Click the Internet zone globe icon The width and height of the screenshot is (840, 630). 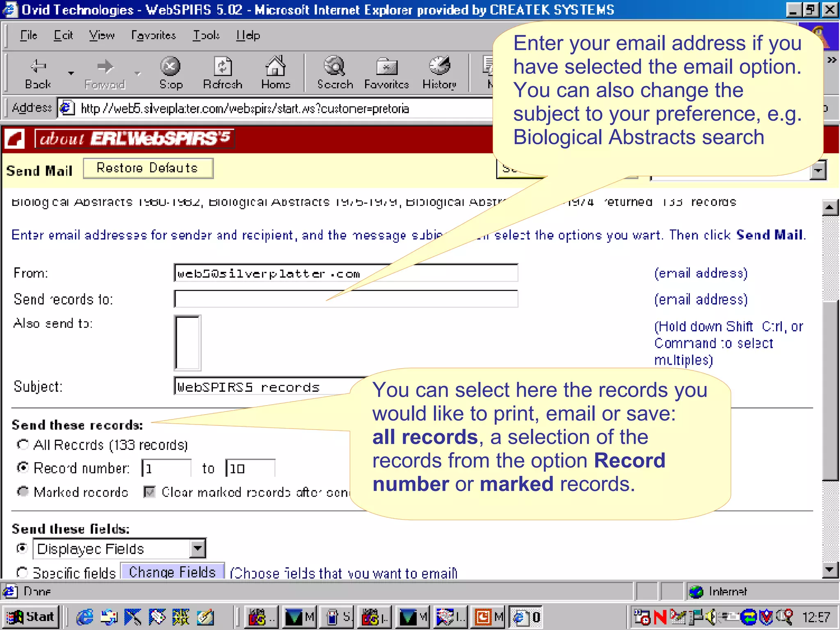coord(696,591)
